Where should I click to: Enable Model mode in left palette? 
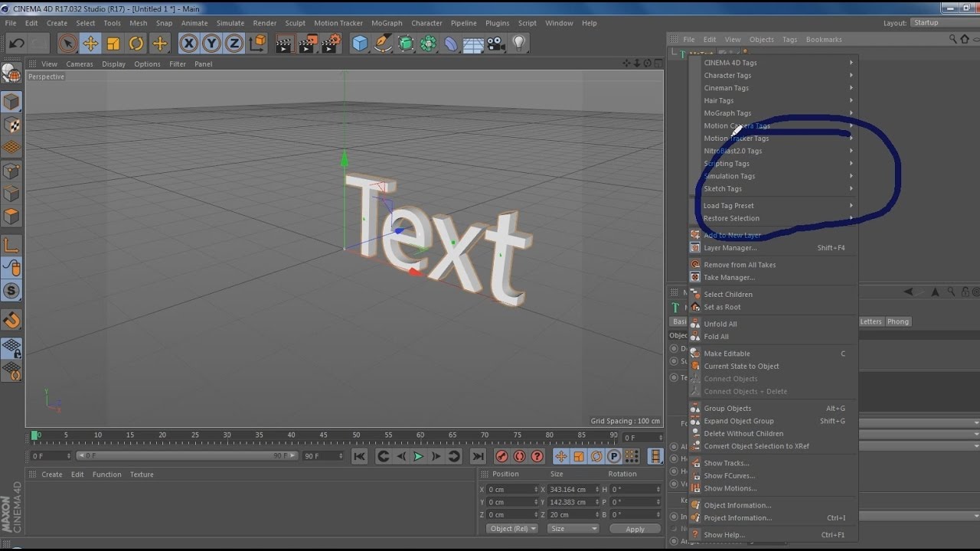(x=11, y=102)
